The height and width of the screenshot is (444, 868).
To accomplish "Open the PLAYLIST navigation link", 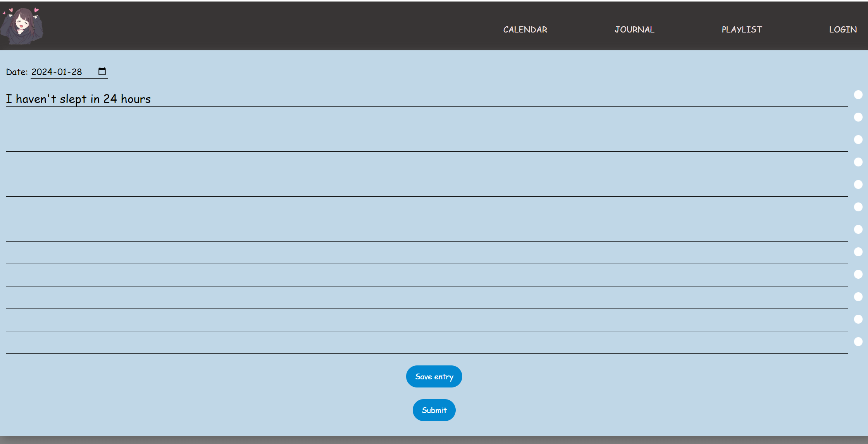I will pos(742,30).
